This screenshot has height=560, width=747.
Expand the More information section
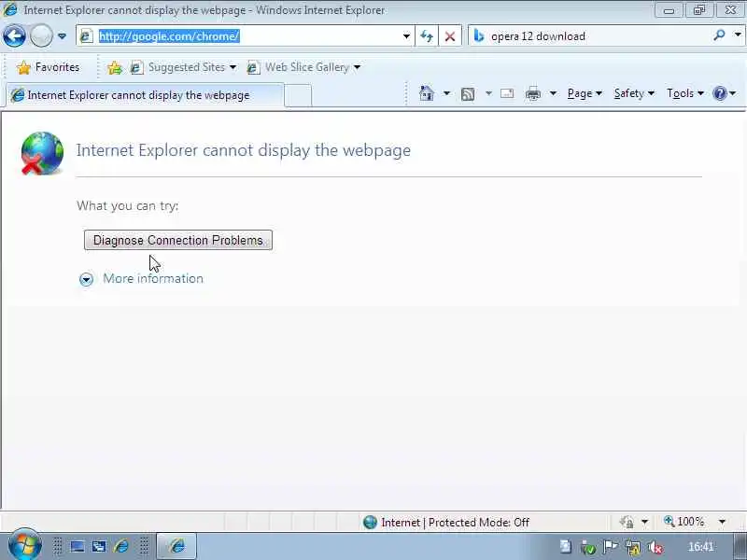[86, 279]
